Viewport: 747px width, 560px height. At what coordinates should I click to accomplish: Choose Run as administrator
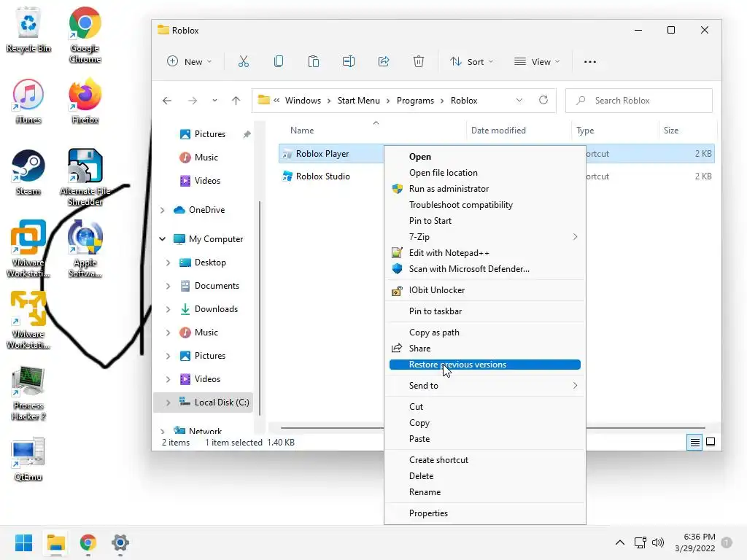pos(485,189)
